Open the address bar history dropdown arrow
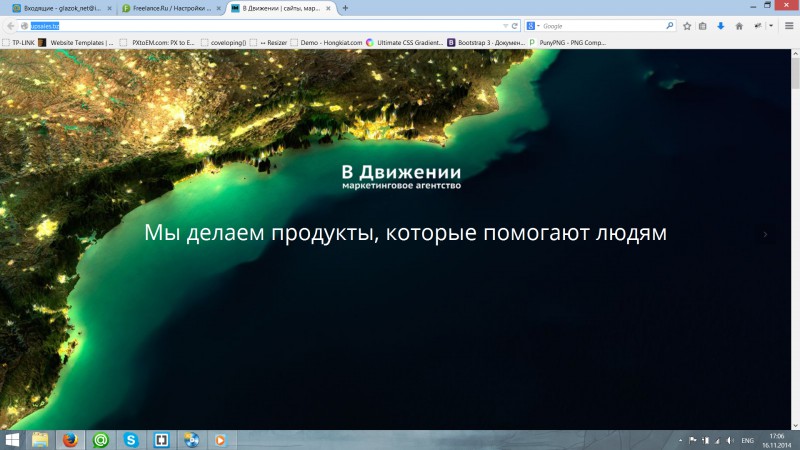Image resolution: width=800 pixels, height=450 pixels. (x=505, y=26)
